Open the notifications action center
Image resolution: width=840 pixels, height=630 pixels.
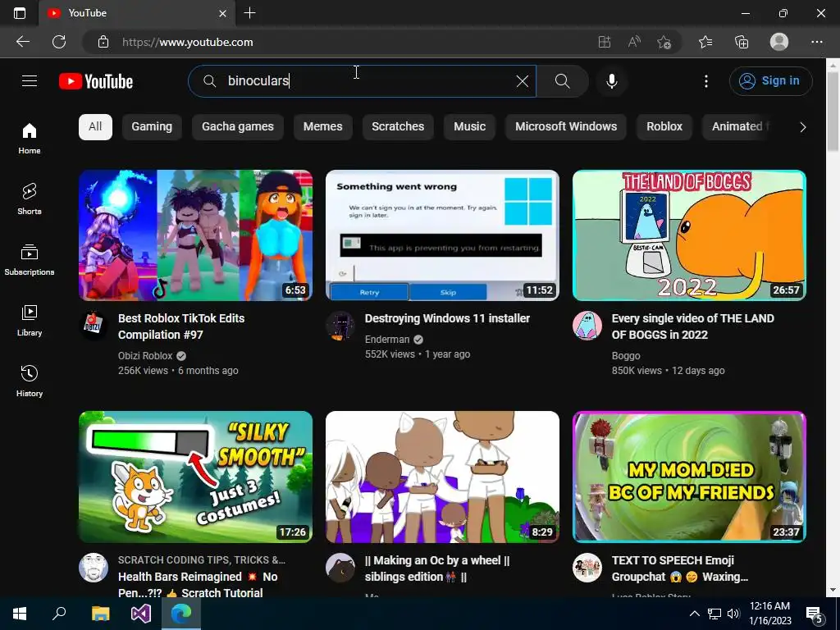pos(815,614)
